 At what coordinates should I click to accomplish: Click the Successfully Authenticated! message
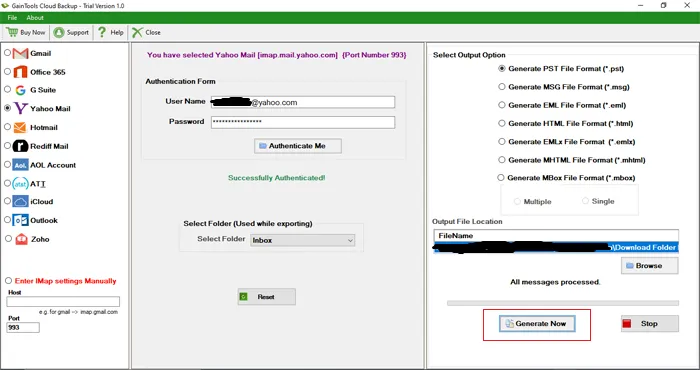point(277,178)
